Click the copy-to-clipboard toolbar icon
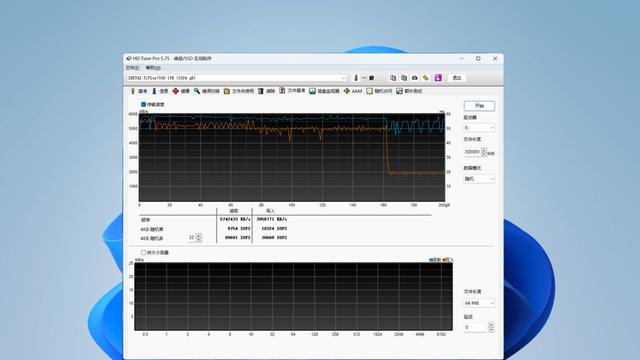The height and width of the screenshot is (360, 640). tap(393, 78)
